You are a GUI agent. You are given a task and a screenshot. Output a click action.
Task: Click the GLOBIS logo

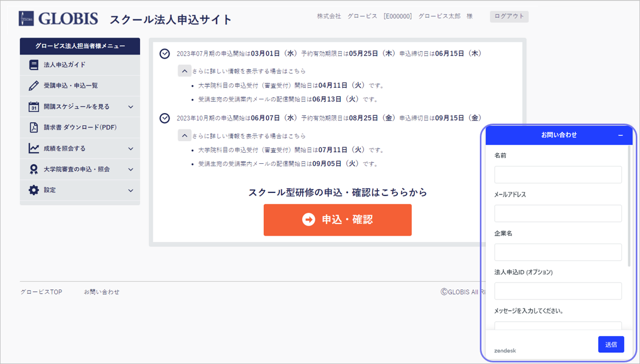pos(59,18)
